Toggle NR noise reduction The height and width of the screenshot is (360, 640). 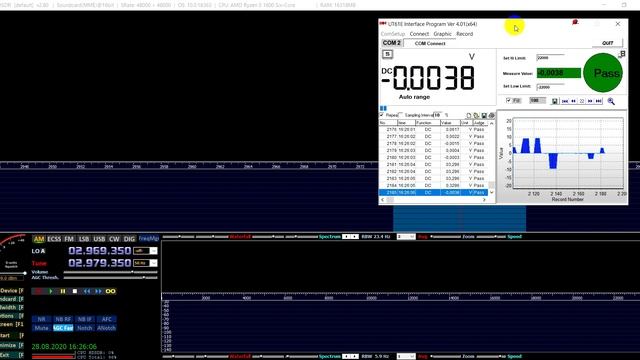42,319
